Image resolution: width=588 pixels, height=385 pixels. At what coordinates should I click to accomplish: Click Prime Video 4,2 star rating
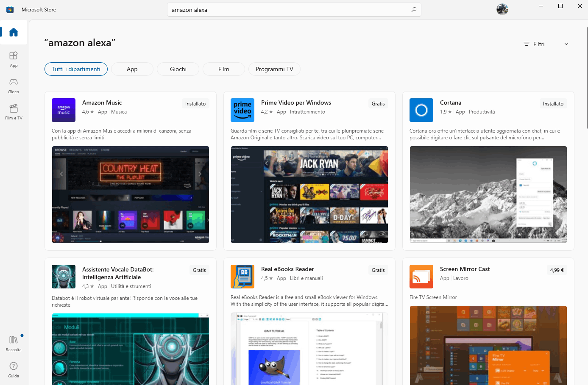[267, 112]
